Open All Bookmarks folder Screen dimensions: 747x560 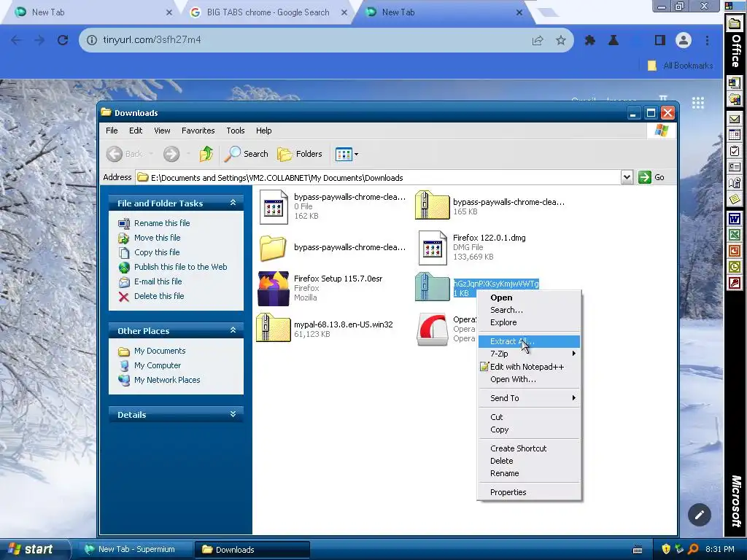681,66
